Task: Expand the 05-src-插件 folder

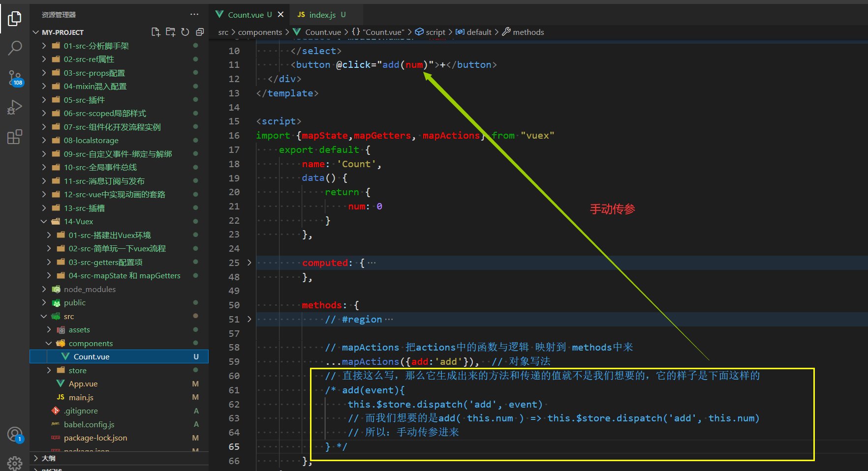Action: [119, 100]
